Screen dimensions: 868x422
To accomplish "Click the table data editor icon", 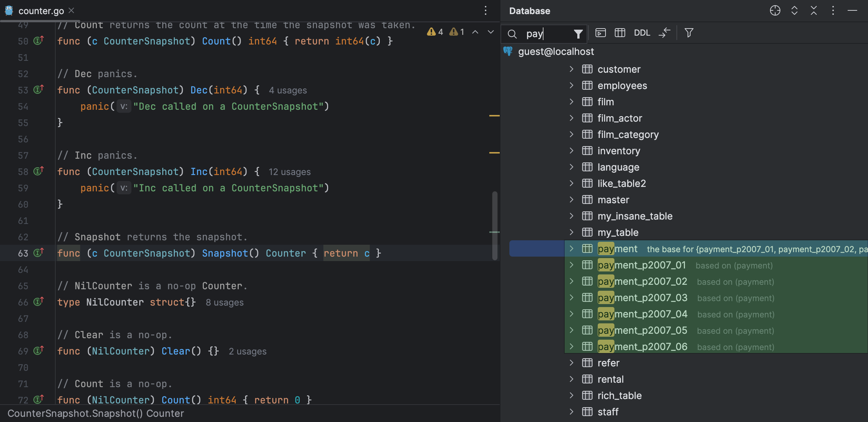I will [x=620, y=33].
